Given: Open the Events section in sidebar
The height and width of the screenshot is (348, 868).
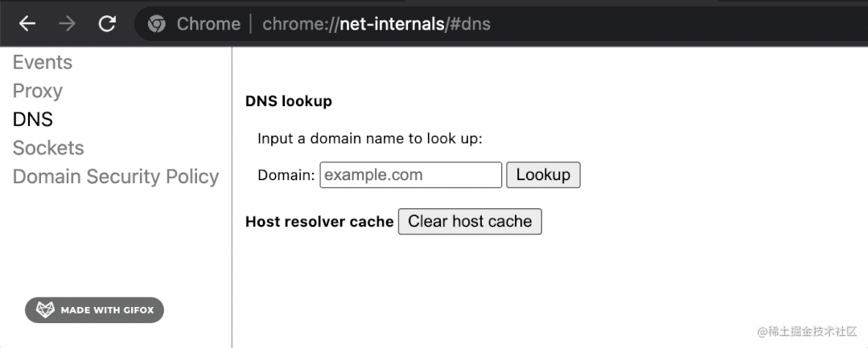Looking at the screenshot, I should pos(43,63).
